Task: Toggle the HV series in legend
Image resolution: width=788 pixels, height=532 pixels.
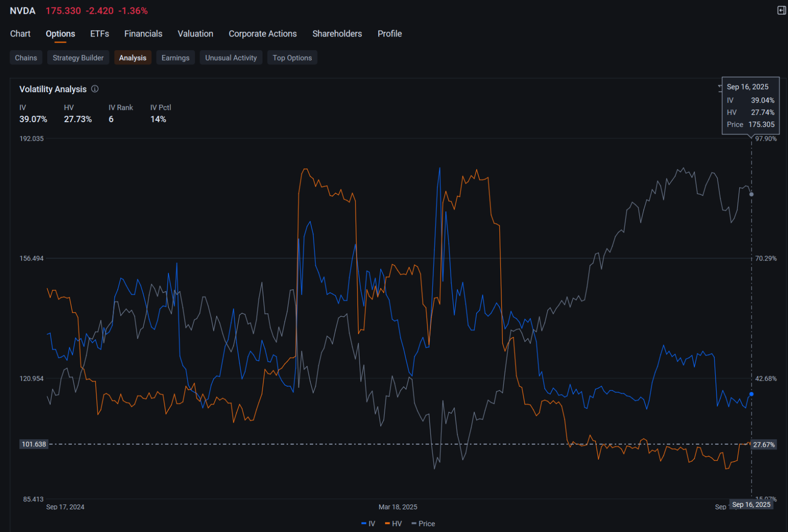Action: tap(394, 524)
